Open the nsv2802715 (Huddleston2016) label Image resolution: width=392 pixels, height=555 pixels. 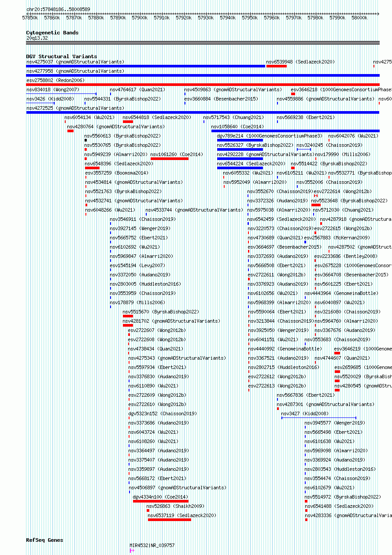[x=283, y=367]
